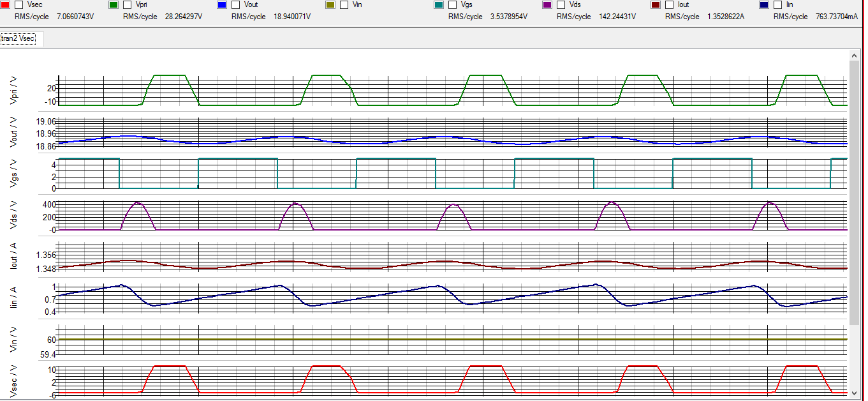Screen dimensions: 868x401
Task: Click the scrollbar up arrow
Action: coord(855,56)
